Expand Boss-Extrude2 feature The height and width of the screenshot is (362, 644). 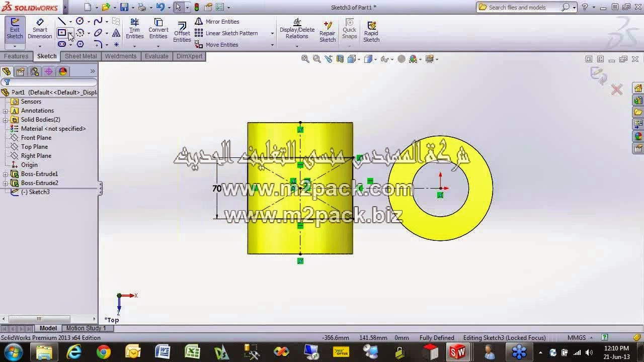[x=6, y=183]
